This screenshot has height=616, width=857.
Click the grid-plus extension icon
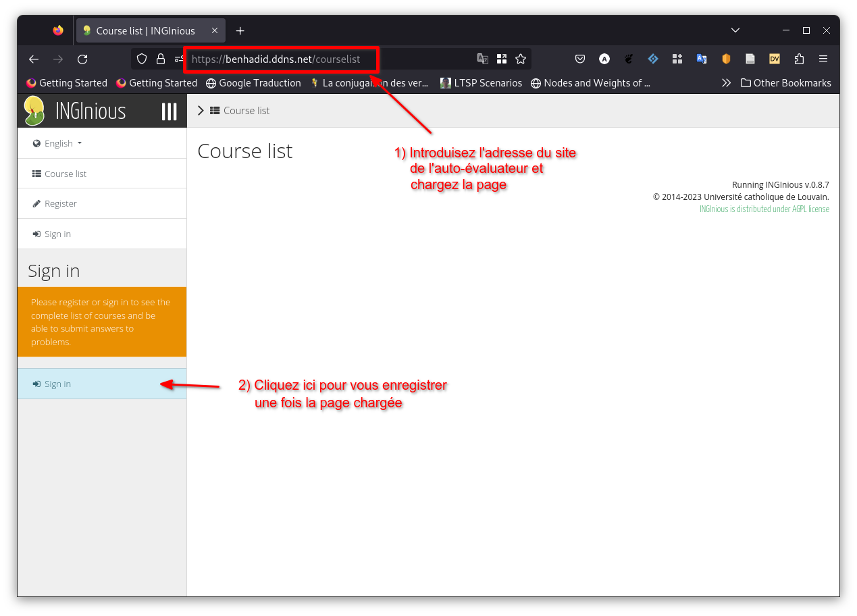[677, 59]
